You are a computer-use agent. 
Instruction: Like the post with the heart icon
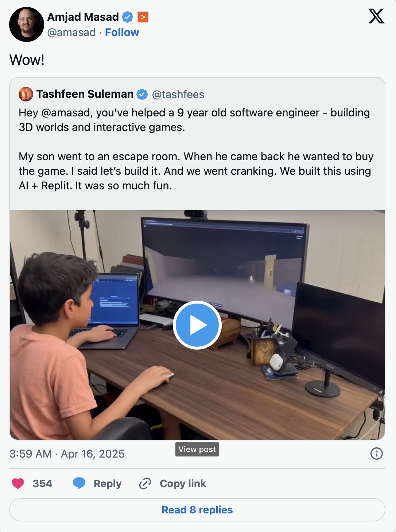pyautogui.click(x=18, y=483)
